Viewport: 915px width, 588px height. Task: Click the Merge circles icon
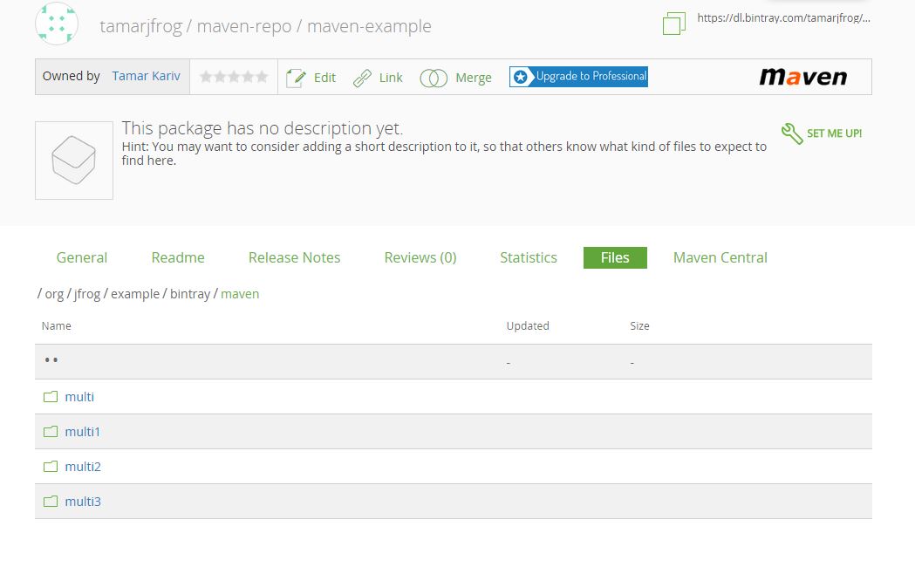pyautogui.click(x=434, y=79)
